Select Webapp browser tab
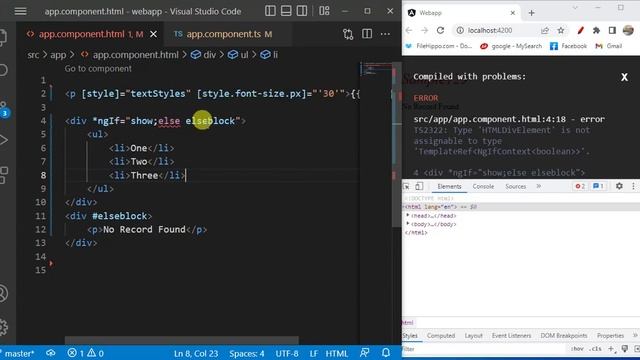The height and width of the screenshot is (360, 640). [x=461, y=13]
